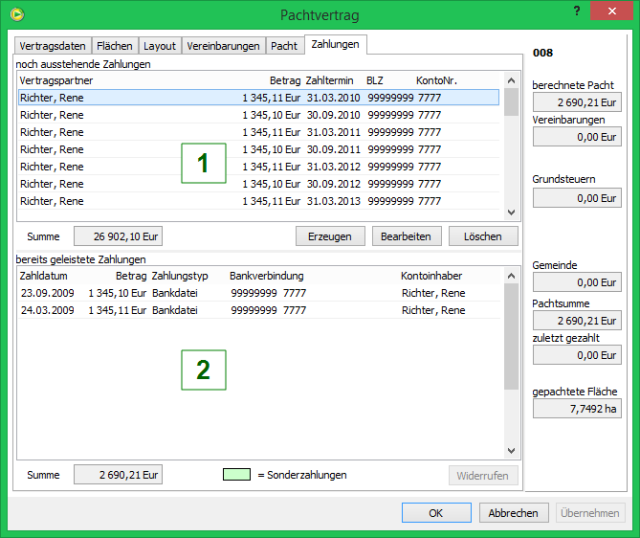Click the contract number 008 label

point(543,53)
